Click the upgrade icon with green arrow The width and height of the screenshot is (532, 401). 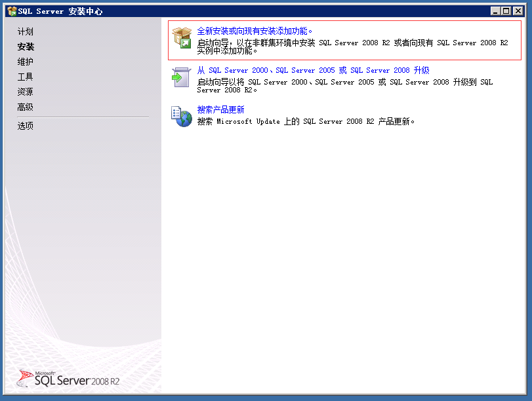(181, 77)
